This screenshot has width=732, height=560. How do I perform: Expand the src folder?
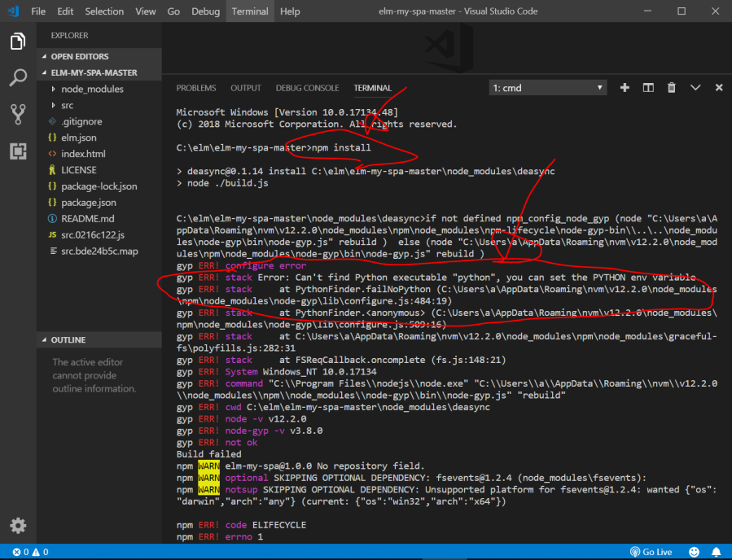pyautogui.click(x=68, y=105)
